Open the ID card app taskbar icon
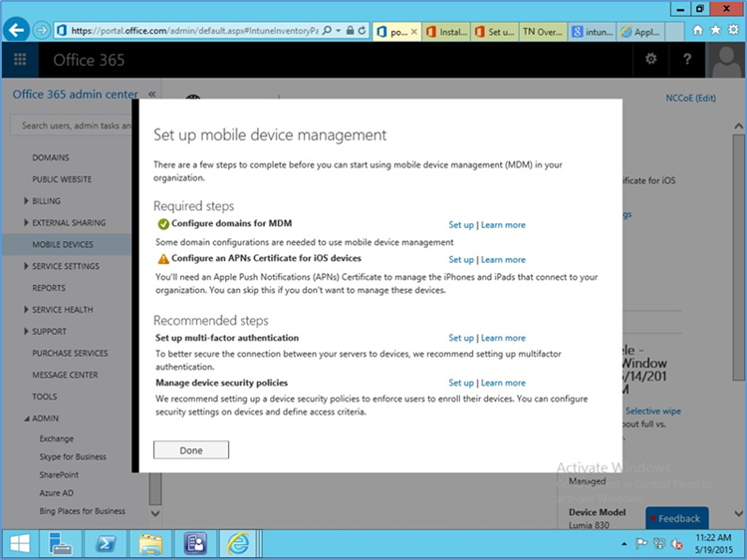The width and height of the screenshot is (747, 560). 195,543
